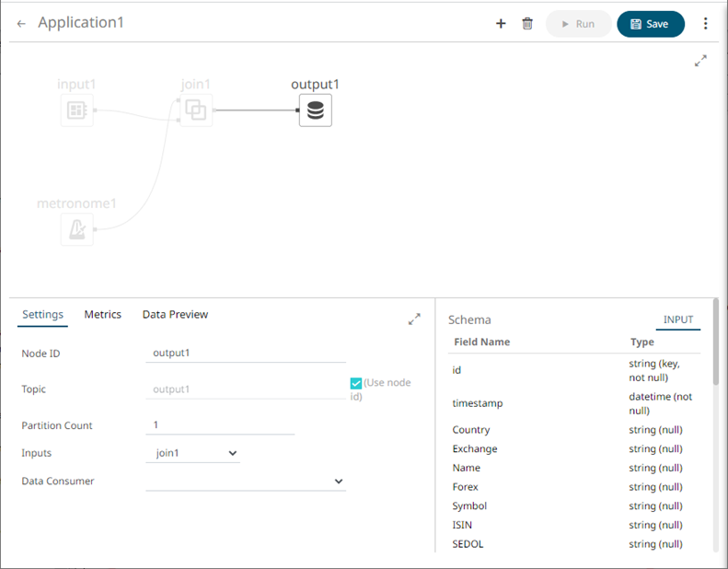Viewport: 728px width, 569px height.
Task: Open the three-dot more options menu
Action: tap(706, 24)
